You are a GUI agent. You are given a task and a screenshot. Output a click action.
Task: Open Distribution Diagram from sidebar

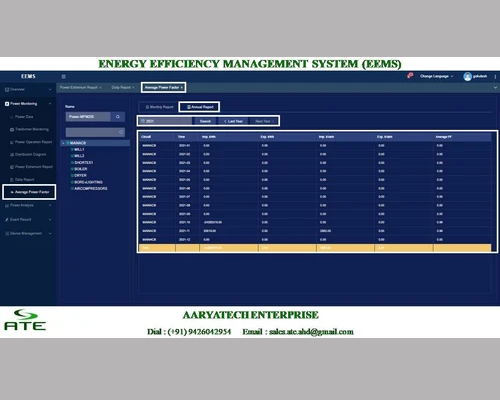pyautogui.click(x=28, y=155)
